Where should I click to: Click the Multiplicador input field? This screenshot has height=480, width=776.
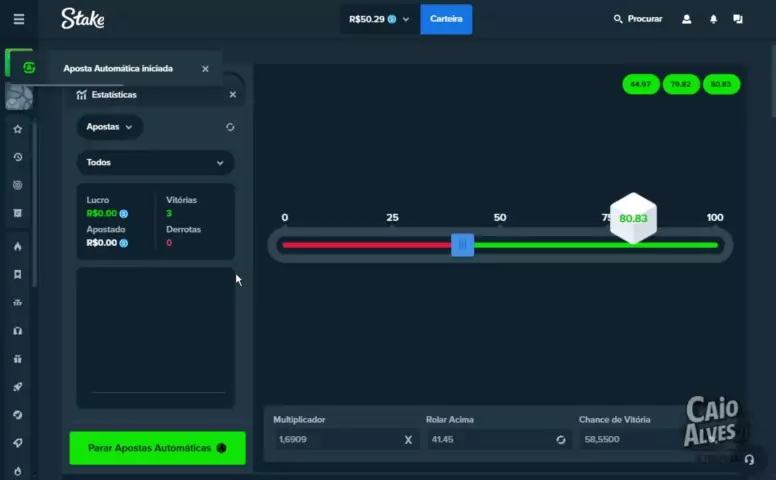pos(335,440)
